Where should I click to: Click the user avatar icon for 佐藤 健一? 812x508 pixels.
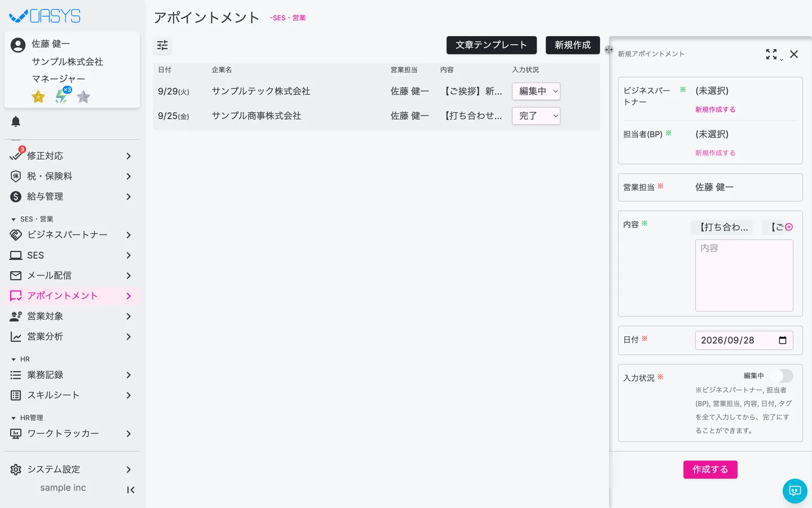tap(18, 45)
